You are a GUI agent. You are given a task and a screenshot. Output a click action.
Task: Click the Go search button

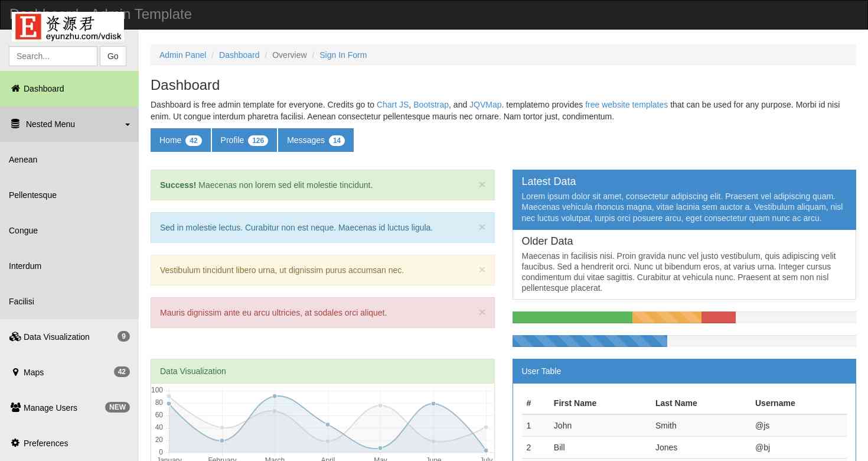[x=113, y=56]
